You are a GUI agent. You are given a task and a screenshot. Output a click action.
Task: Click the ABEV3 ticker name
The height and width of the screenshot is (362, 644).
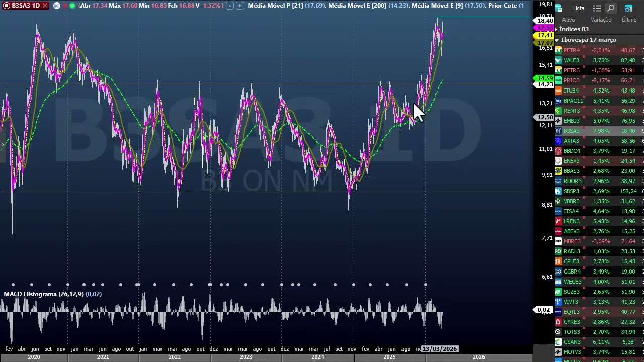pyautogui.click(x=572, y=231)
